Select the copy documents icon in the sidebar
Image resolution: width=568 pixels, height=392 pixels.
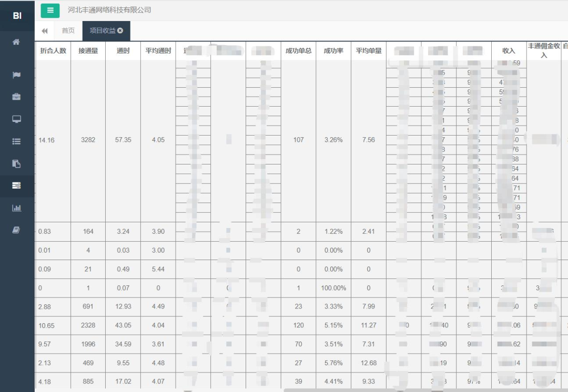point(16,163)
